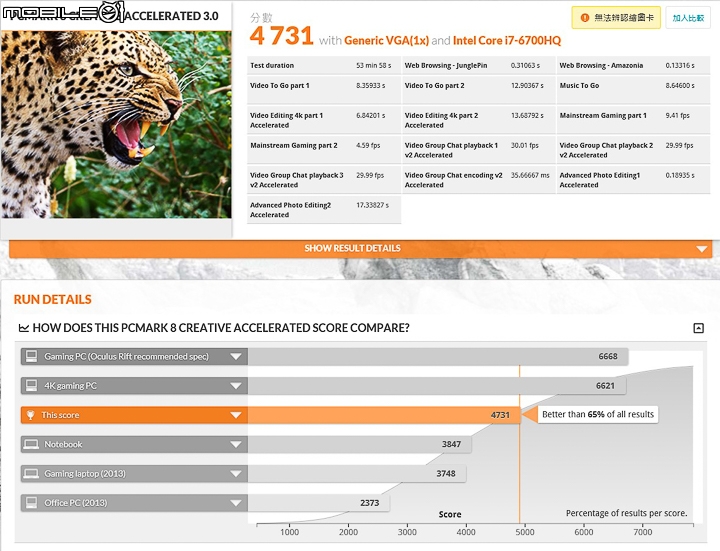
Task: Click the 5000 tick label on score axis
Action: pyautogui.click(x=525, y=532)
